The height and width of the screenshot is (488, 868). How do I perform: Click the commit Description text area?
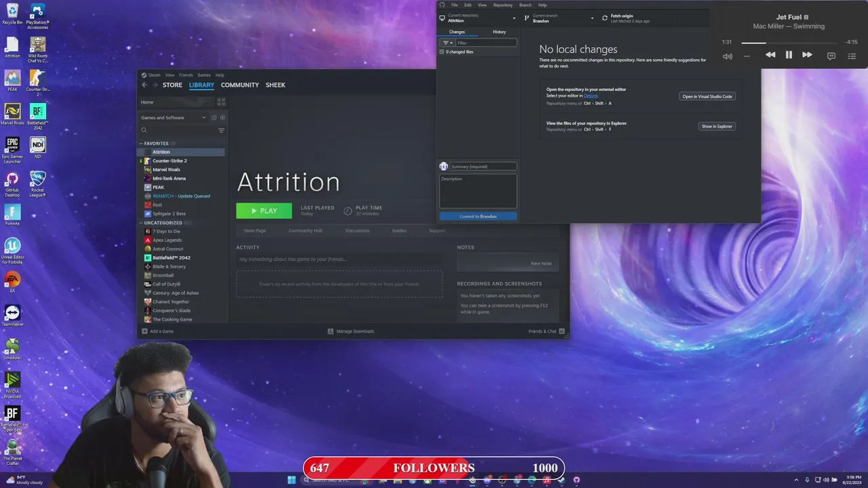478,191
